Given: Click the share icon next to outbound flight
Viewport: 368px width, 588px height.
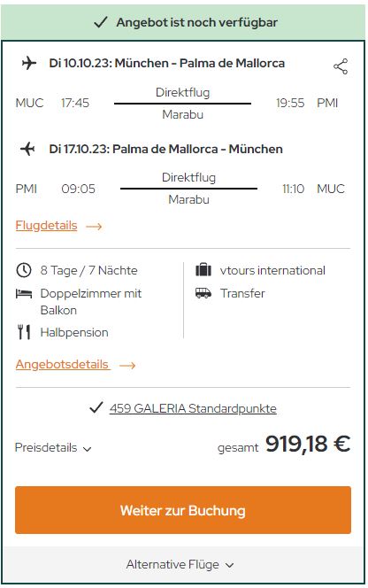Looking at the screenshot, I should pyautogui.click(x=341, y=66).
